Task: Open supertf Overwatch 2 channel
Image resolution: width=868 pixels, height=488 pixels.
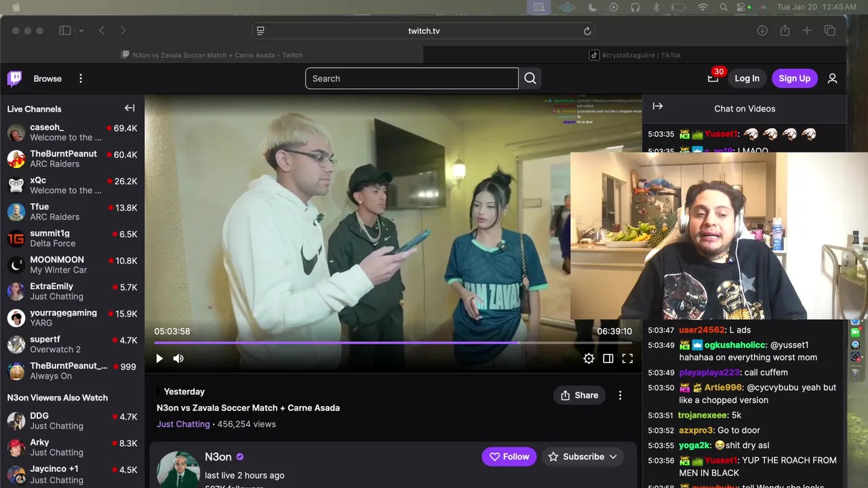Action: [72, 344]
